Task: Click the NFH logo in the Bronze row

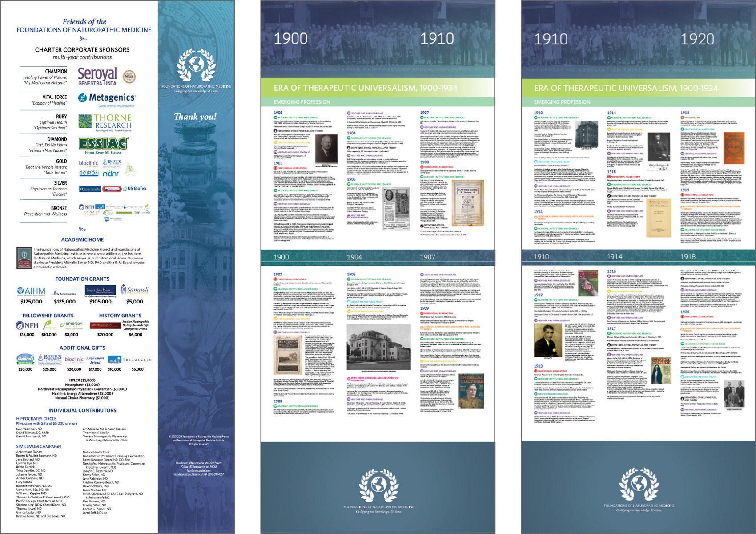Action: tap(87, 207)
